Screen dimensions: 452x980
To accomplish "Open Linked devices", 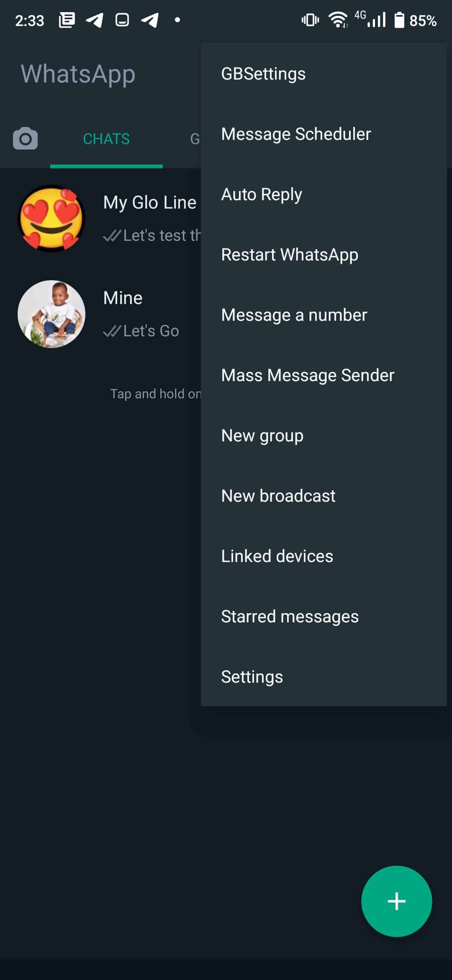I will pos(277,556).
